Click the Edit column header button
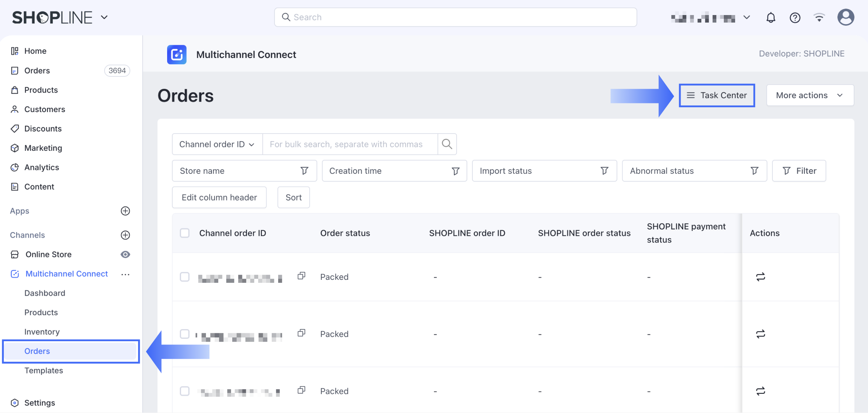Screen dimensions: 868x413 pyautogui.click(x=219, y=197)
